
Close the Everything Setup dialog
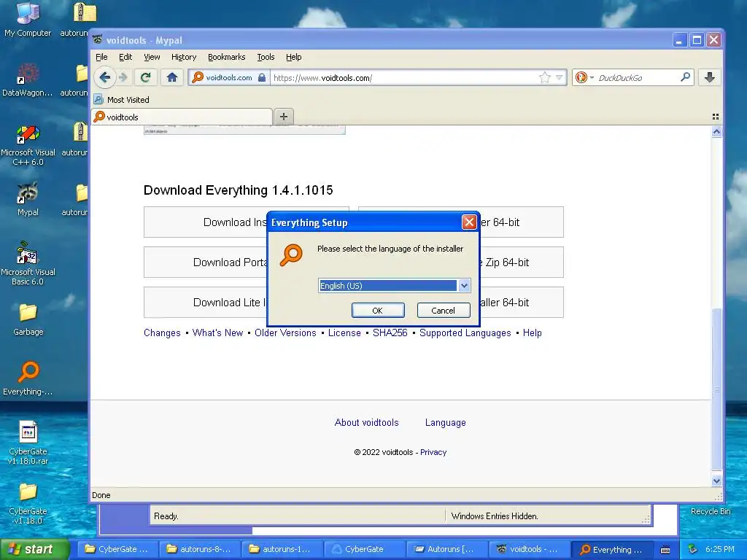(x=469, y=222)
